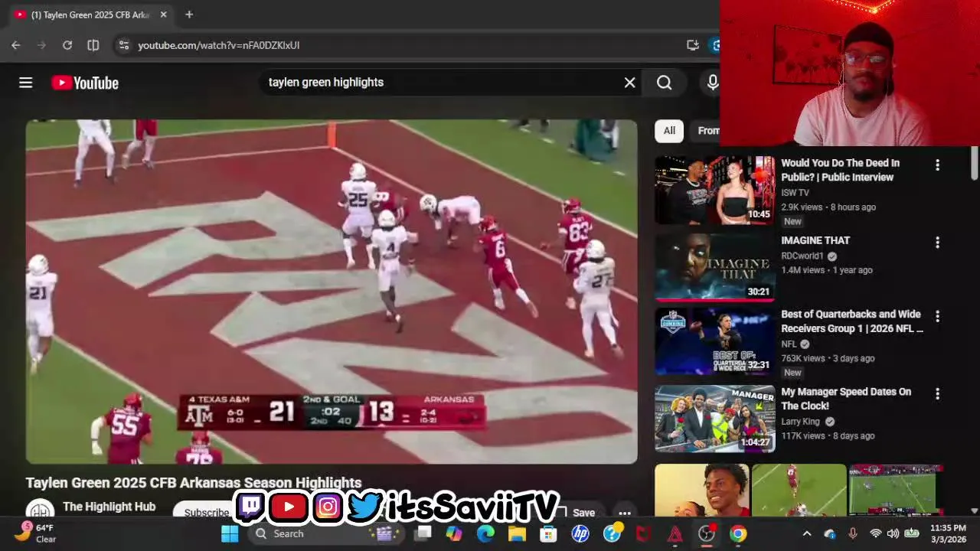
Task: Visit the ISW TV channel
Action: click(795, 193)
